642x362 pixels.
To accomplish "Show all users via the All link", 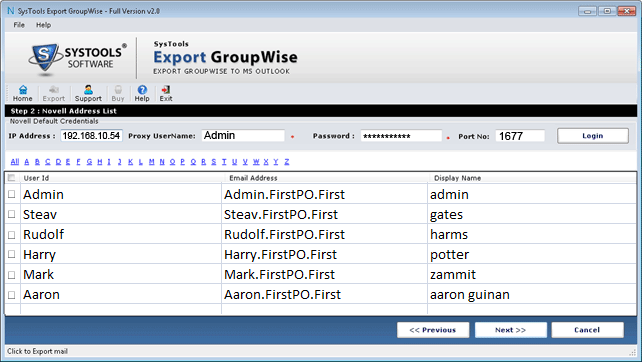I will (x=15, y=162).
